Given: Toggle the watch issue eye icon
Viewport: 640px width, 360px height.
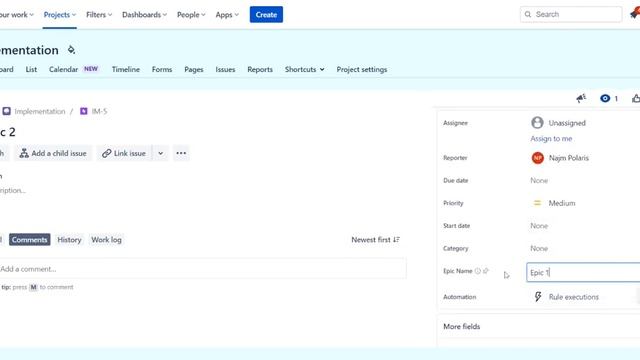Looking at the screenshot, I should [605, 98].
